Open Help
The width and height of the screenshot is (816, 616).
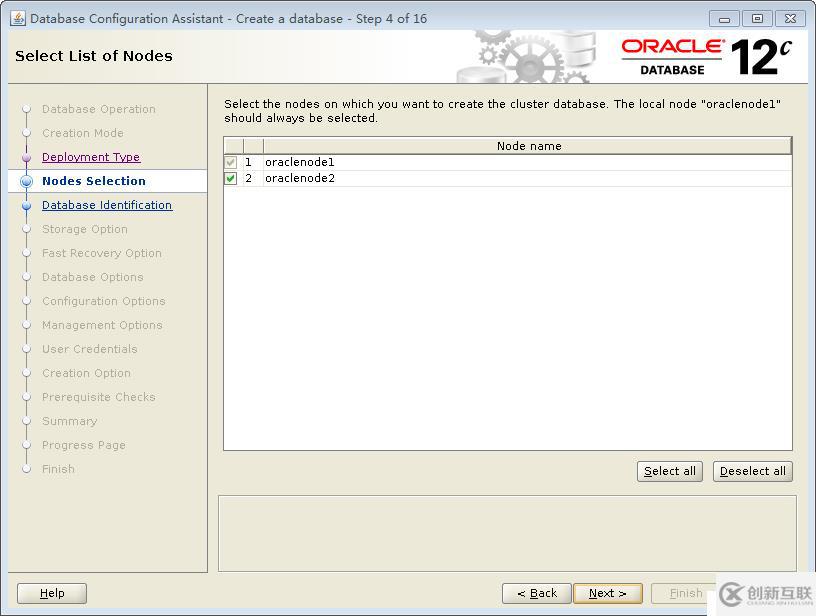tap(52, 593)
